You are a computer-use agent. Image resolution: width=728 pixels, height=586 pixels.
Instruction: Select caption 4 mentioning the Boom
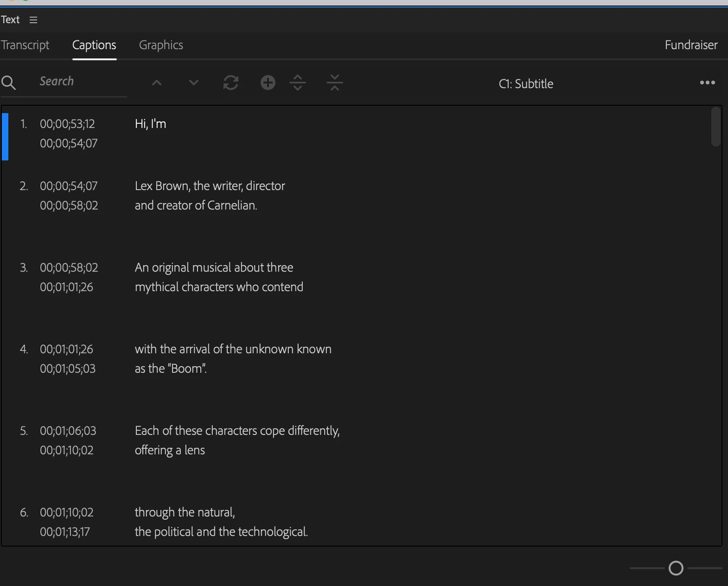click(x=362, y=359)
